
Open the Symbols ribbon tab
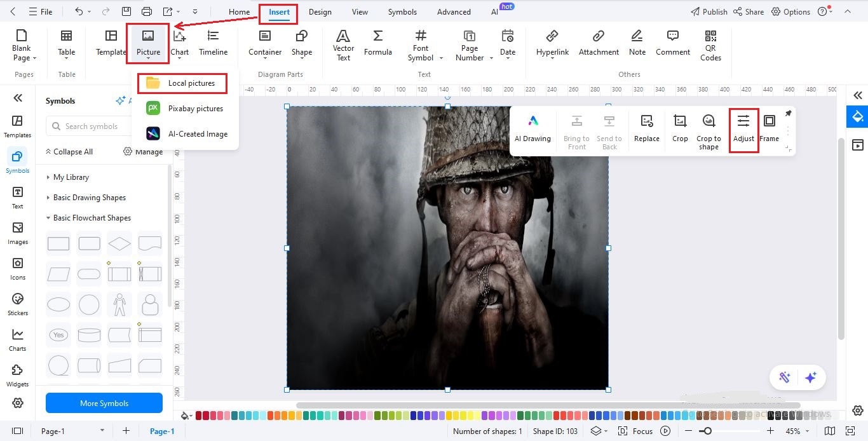(402, 11)
